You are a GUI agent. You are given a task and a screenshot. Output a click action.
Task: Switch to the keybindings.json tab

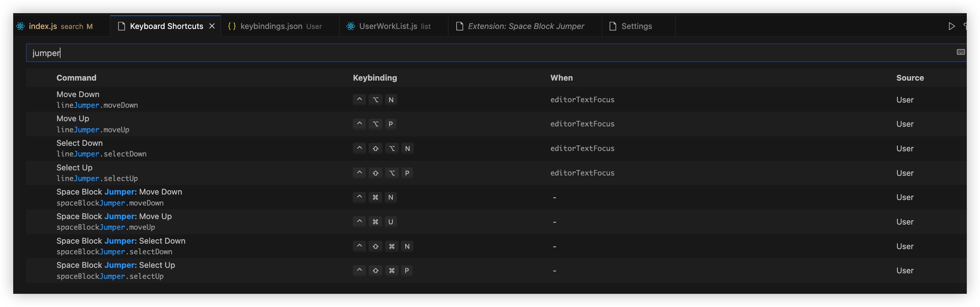click(271, 26)
